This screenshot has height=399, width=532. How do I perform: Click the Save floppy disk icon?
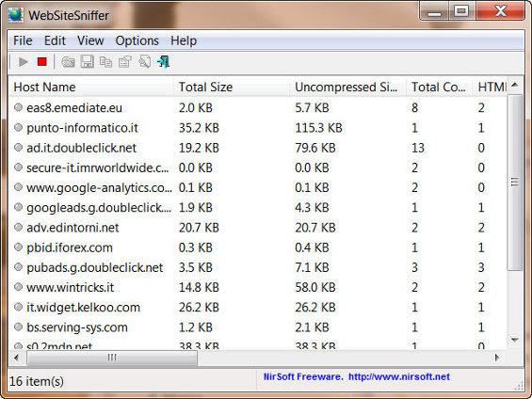coord(88,62)
